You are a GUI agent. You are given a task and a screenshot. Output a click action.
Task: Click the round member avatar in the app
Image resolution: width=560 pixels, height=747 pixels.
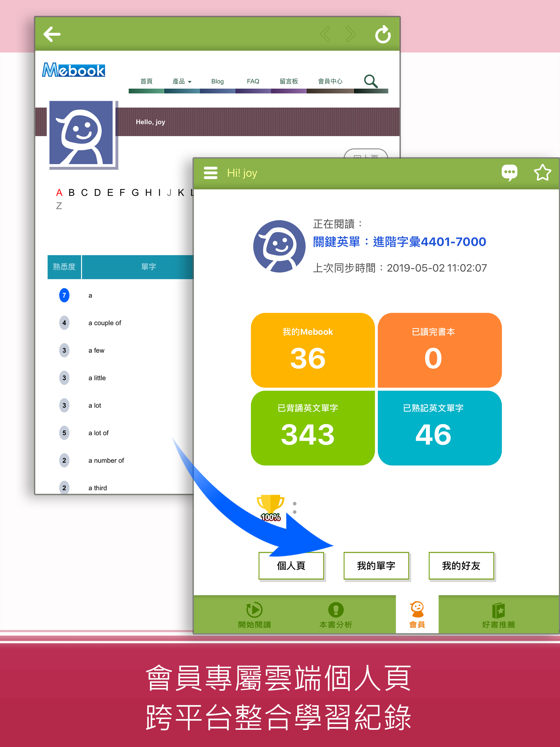coord(279,246)
